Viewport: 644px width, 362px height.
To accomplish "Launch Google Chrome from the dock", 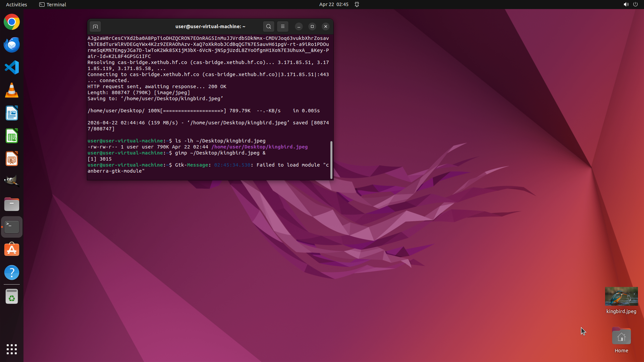I will tap(12, 22).
